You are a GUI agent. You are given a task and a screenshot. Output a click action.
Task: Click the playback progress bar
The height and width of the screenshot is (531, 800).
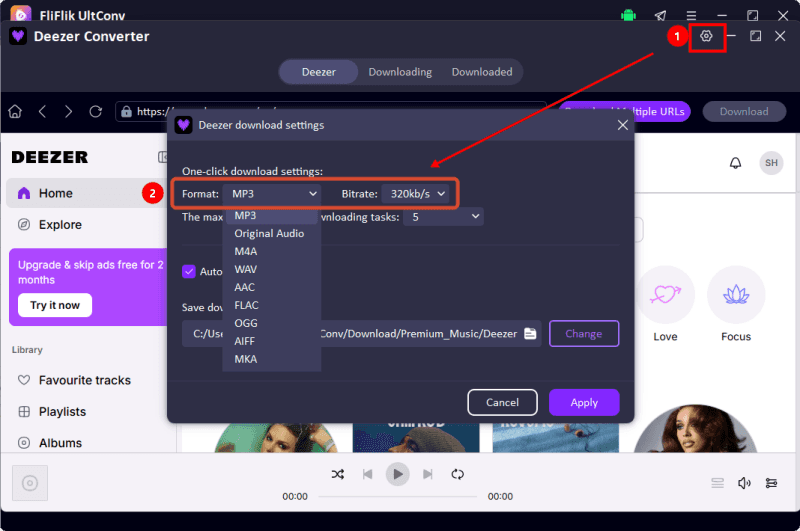[x=397, y=496]
